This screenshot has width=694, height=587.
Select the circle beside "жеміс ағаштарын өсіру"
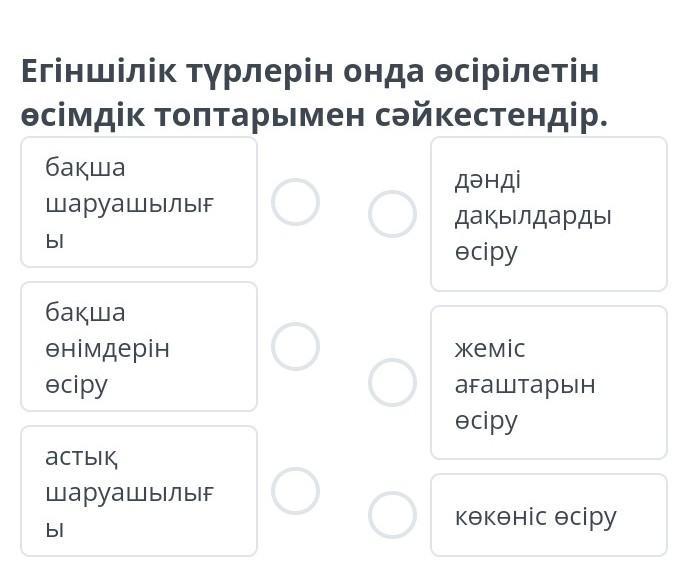(392, 382)
